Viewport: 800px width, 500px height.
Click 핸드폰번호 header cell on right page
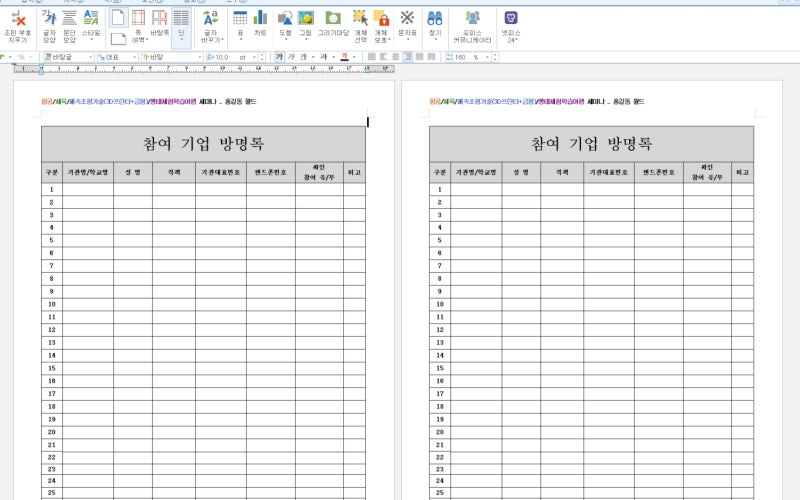coord(659,172)
